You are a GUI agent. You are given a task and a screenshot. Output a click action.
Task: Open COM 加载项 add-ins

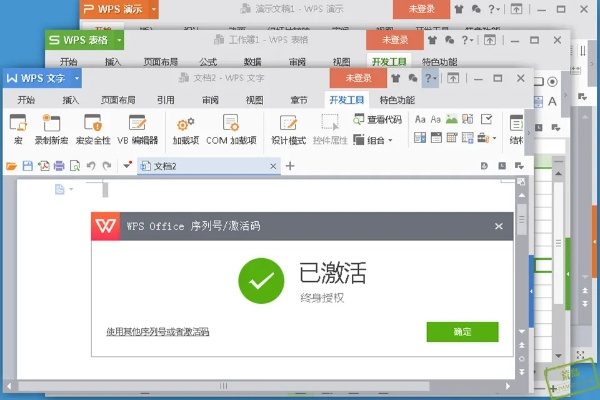pyautogui.click(x=231, y=129)
